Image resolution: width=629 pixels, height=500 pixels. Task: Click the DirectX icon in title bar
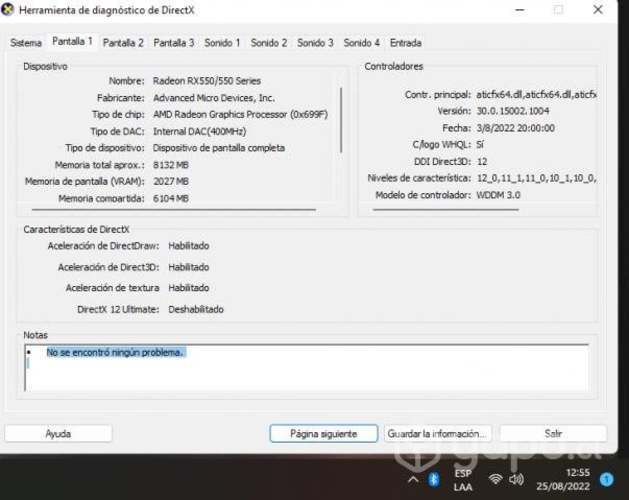(x=8, y=10)
